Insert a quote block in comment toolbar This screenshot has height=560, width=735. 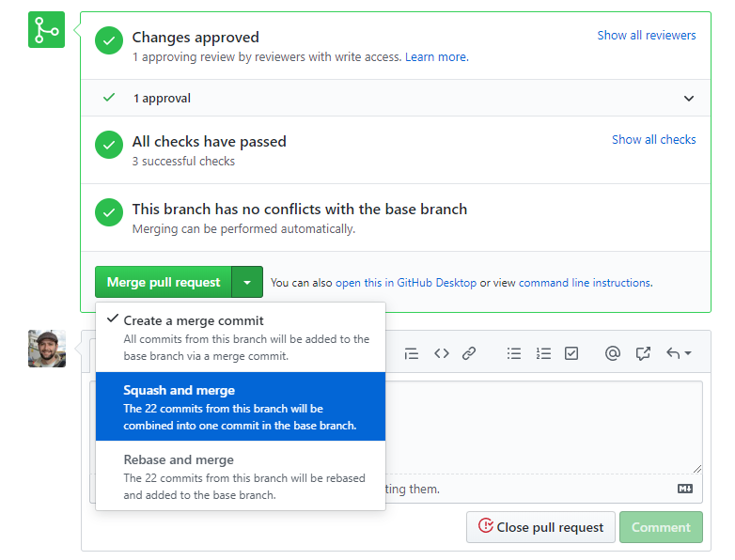[x=411, y=353]
